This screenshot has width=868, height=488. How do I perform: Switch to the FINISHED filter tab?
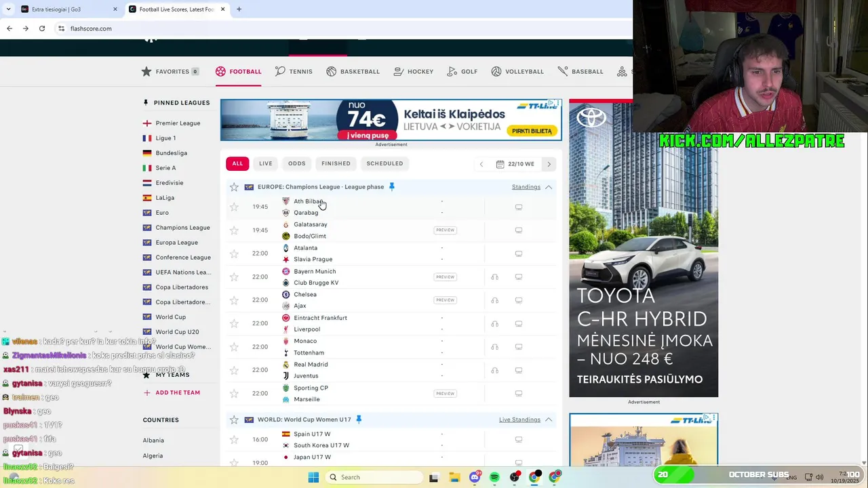(336, 163)
